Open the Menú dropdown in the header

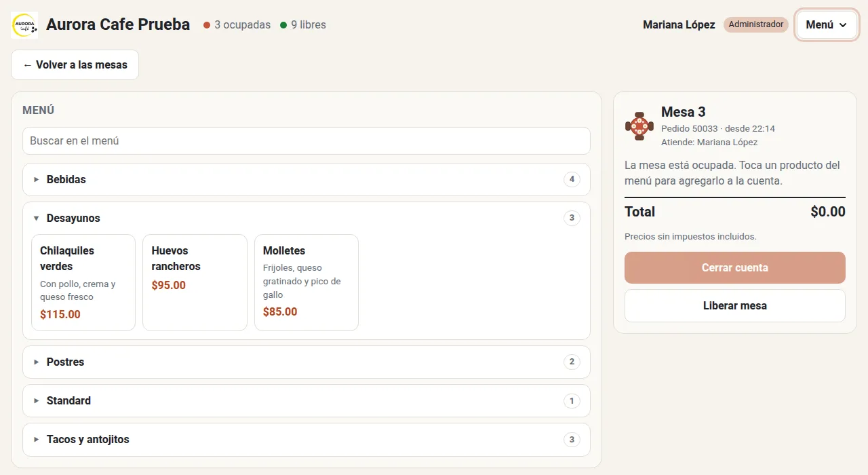827,25
